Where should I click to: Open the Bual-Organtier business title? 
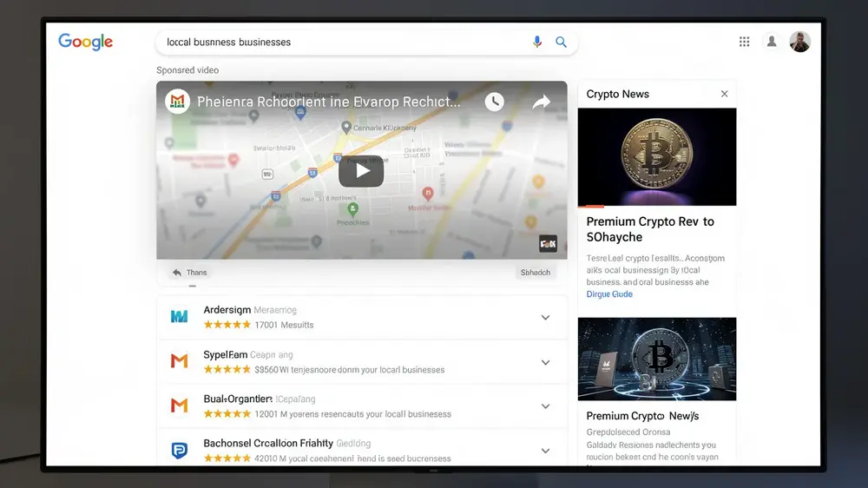point(238,399)
